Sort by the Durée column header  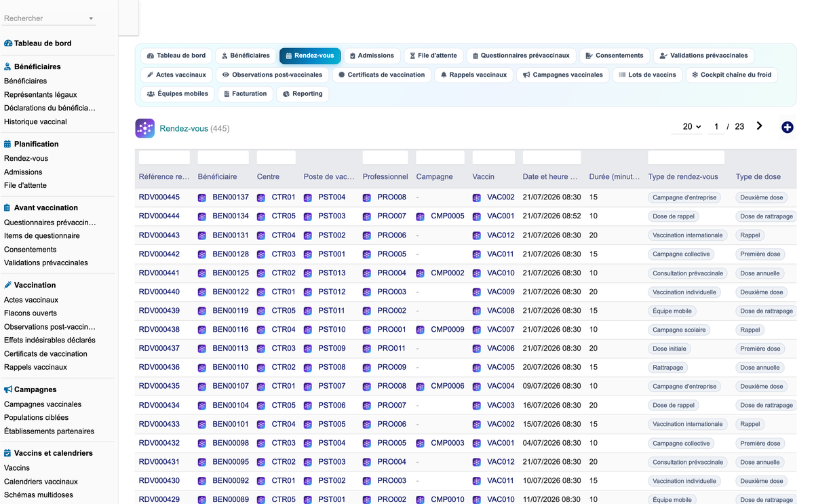[615, 177]
